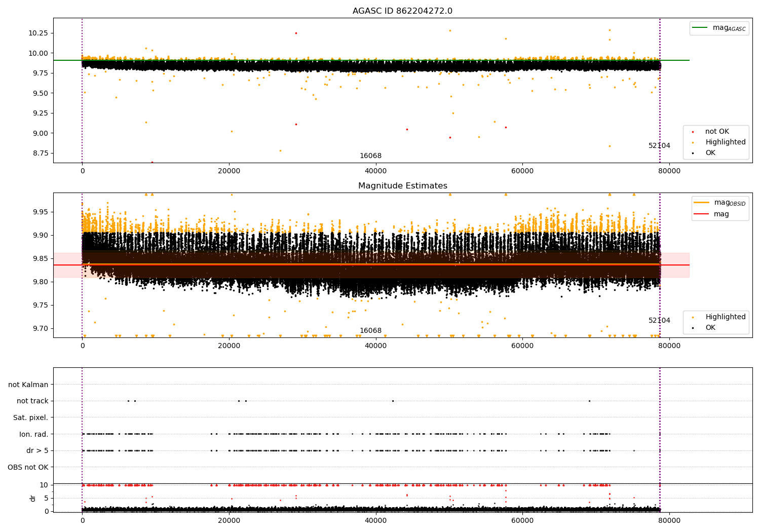The height and width of the screenshot is (532, 760).
Task: Click the '5' tick on the dr axis
Action: point(47,498)
